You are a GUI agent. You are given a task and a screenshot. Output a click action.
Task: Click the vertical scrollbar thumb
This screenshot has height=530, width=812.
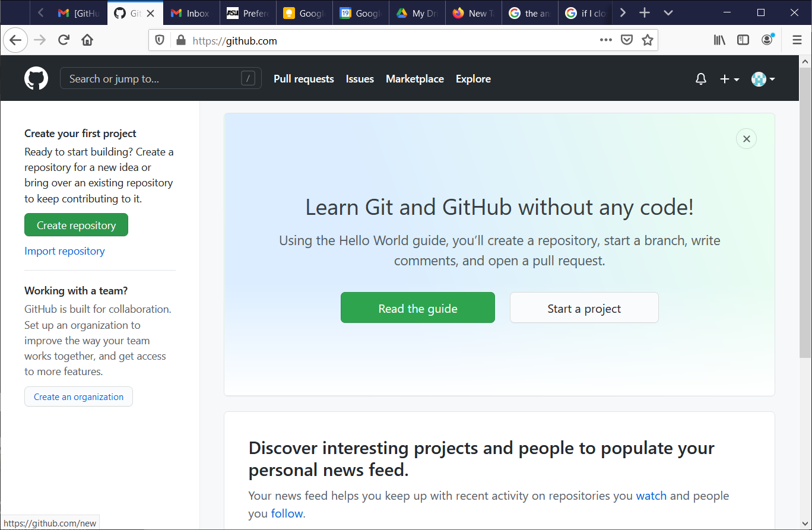(805, 212)
